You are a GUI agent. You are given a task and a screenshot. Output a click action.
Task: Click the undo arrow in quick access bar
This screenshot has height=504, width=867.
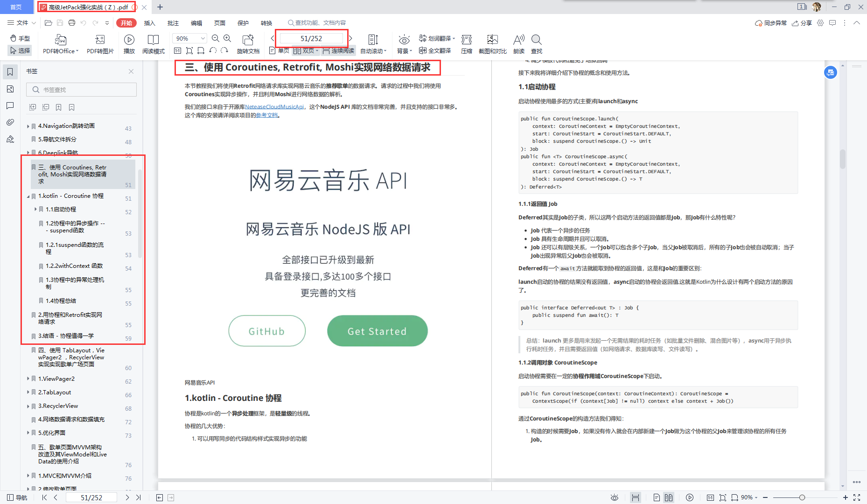[x=84, y=23]
